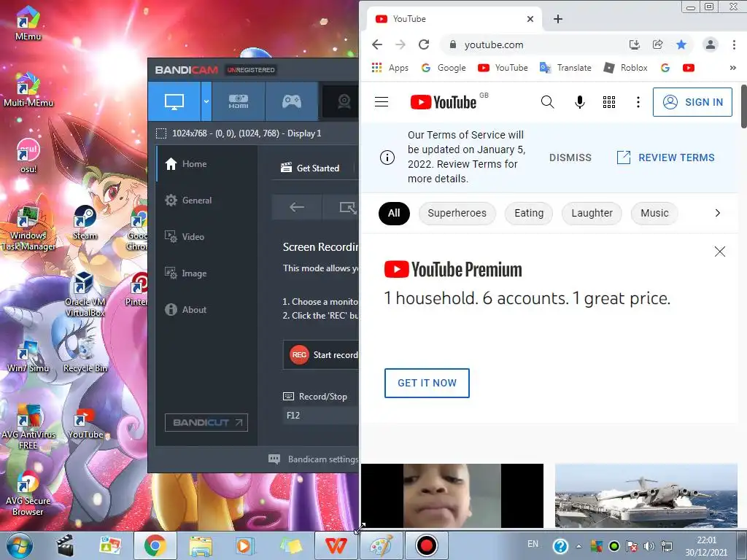Screen dimensions: 747x560
Task: Click the Bandicam record taskbar icon
Action: 426,545
